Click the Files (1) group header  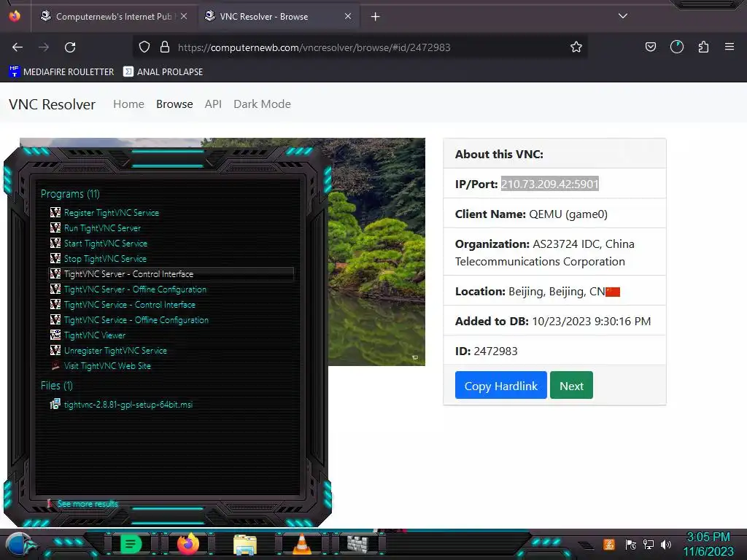(57, 385)
